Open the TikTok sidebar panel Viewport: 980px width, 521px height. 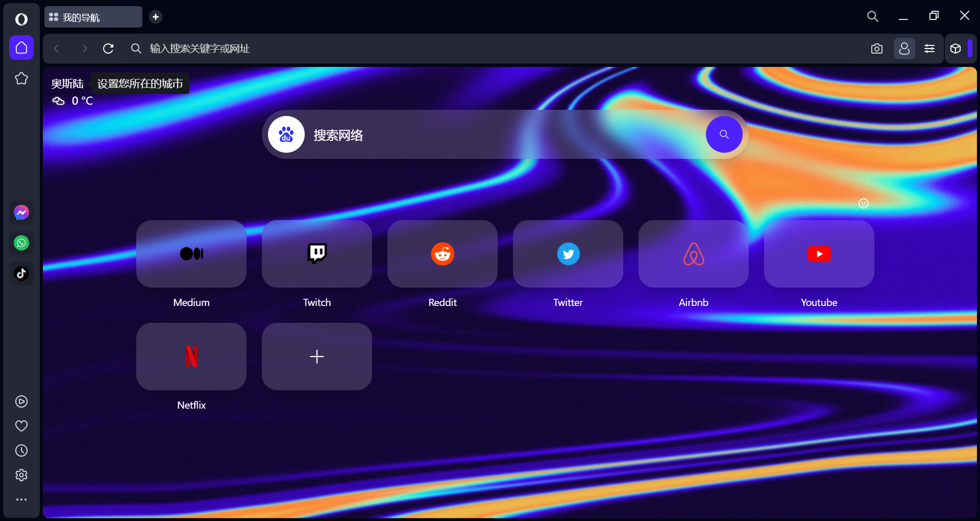(x=21, y=273)
